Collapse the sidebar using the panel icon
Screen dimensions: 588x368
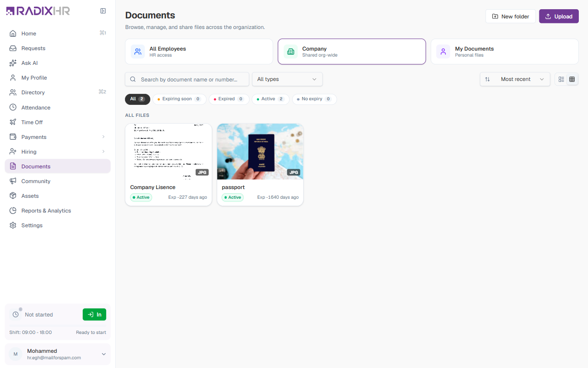coord(103,11)
